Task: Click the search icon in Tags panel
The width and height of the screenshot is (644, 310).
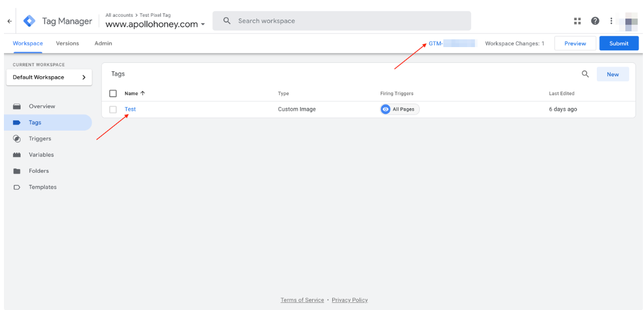Action: (x=585, y=74)
